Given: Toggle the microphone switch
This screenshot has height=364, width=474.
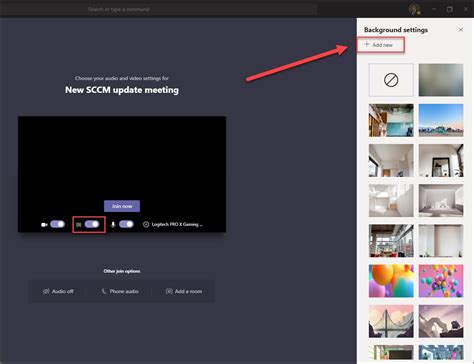Looking at the screenshot, I should 126,224.
